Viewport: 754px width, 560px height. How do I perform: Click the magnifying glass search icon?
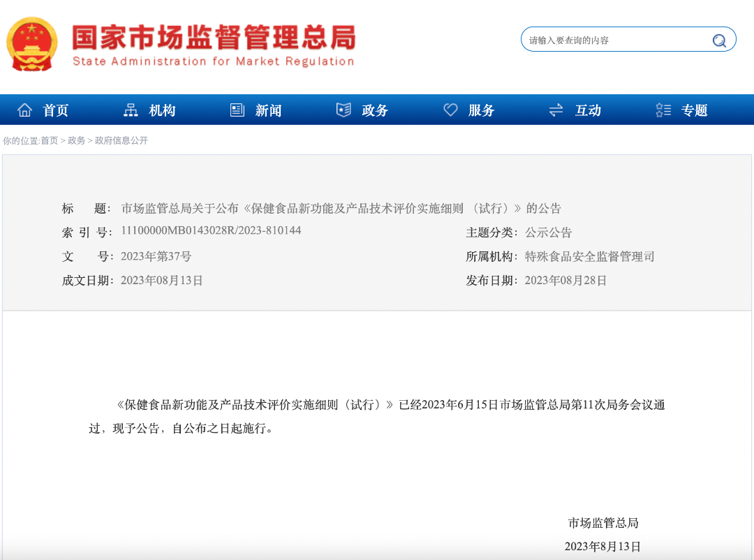pyautogui.click(x=719, y=40)
